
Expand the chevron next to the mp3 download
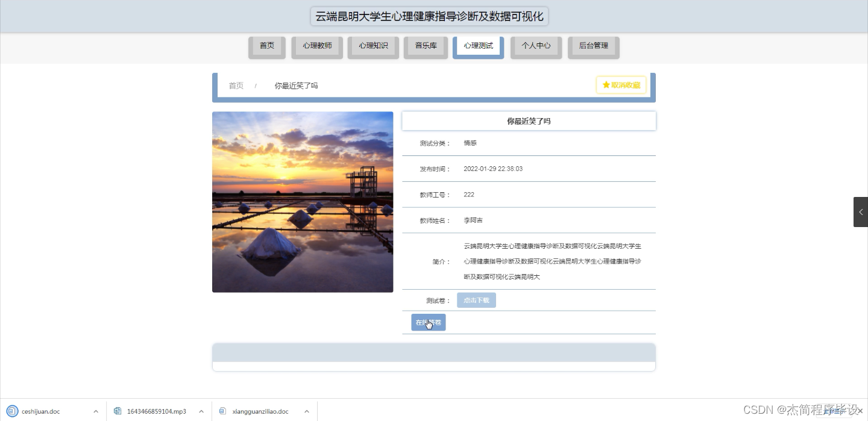point(201,411)
